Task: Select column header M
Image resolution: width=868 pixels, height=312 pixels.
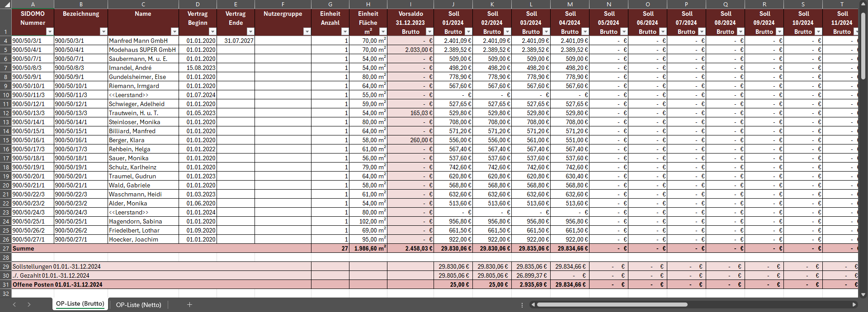Action: (x=570, y=4)
